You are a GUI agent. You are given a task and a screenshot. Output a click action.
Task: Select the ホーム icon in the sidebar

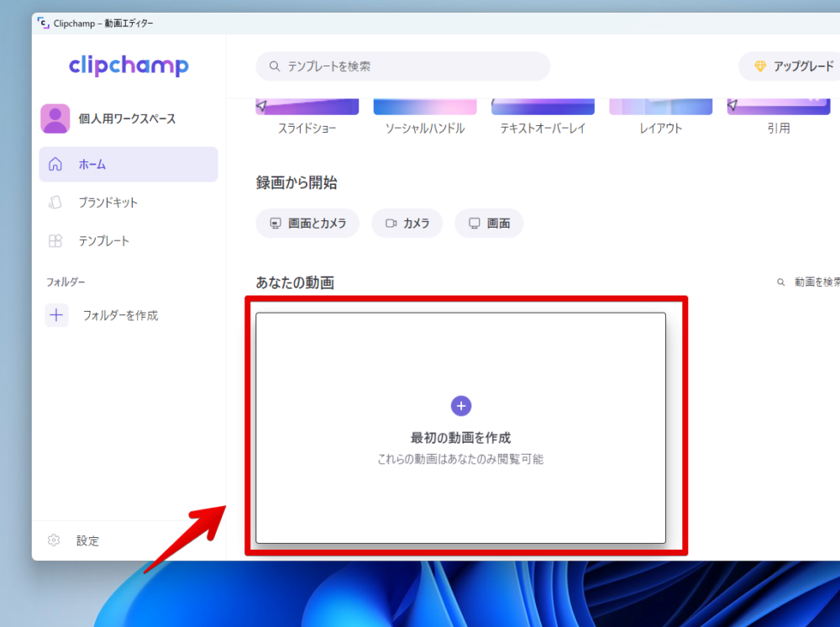pyautogui.click(x=54, y=164)
